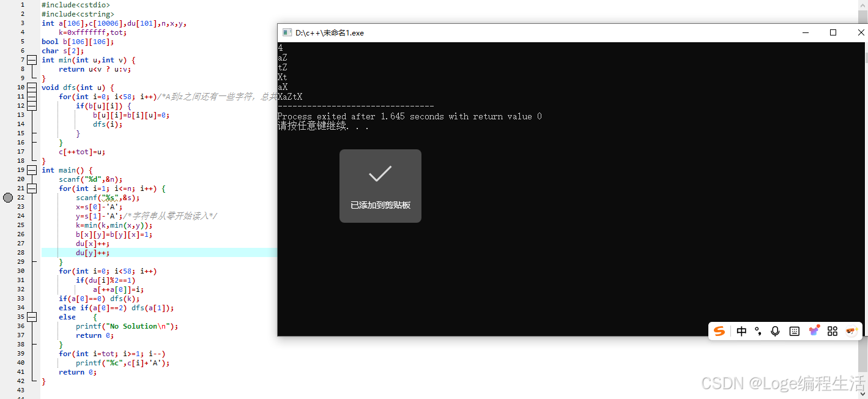
Task: Collapse the dfs function fold at line 10
Action: tap(32, 88)
